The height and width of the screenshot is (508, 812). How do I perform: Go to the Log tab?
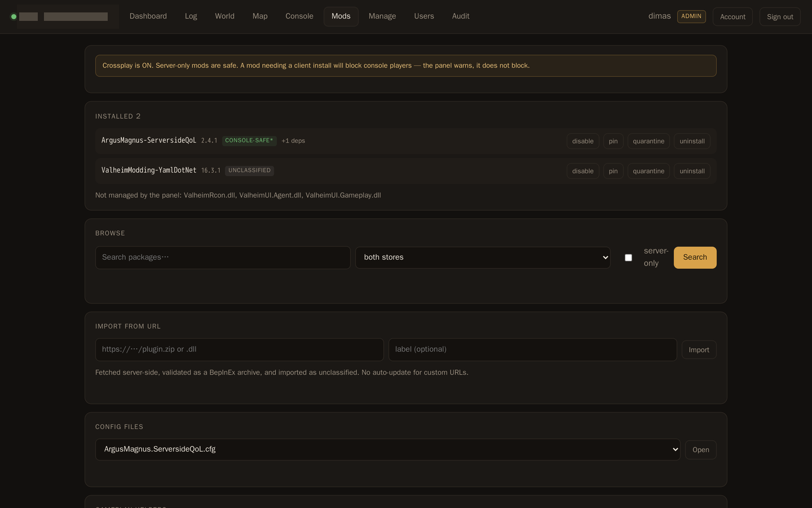(x=191, y=16)
